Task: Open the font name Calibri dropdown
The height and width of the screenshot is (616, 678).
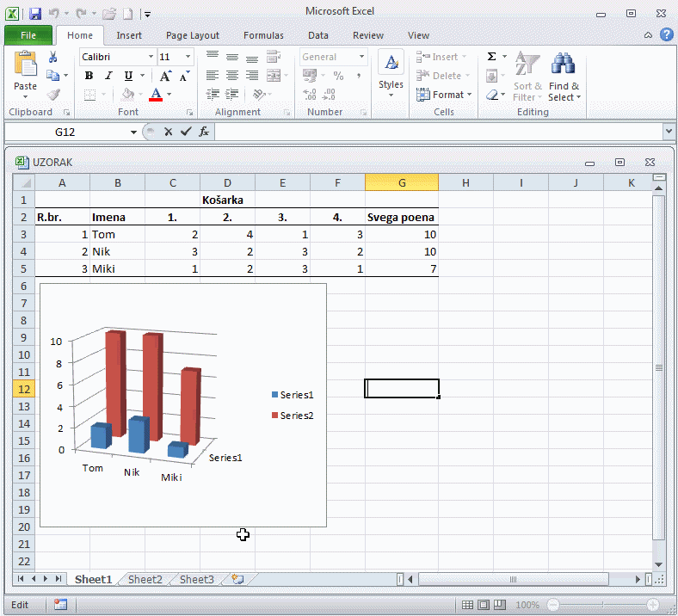Action: (151, 57)
